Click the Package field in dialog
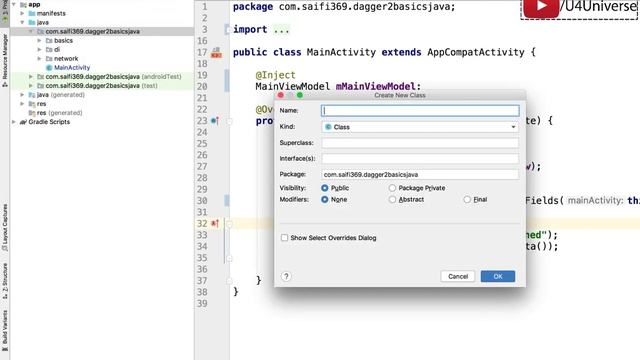Image resolution: width=640 pixels, height=360 pixels. coord(420,174)
